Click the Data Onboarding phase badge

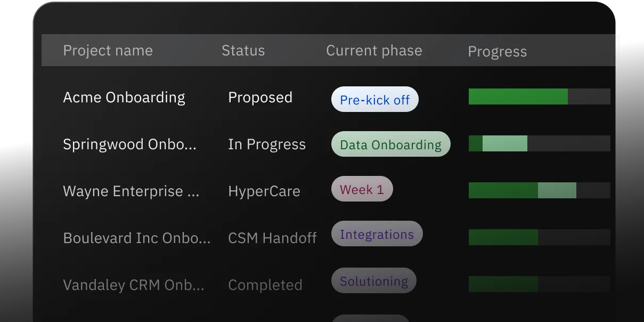(x=390, y=144)
